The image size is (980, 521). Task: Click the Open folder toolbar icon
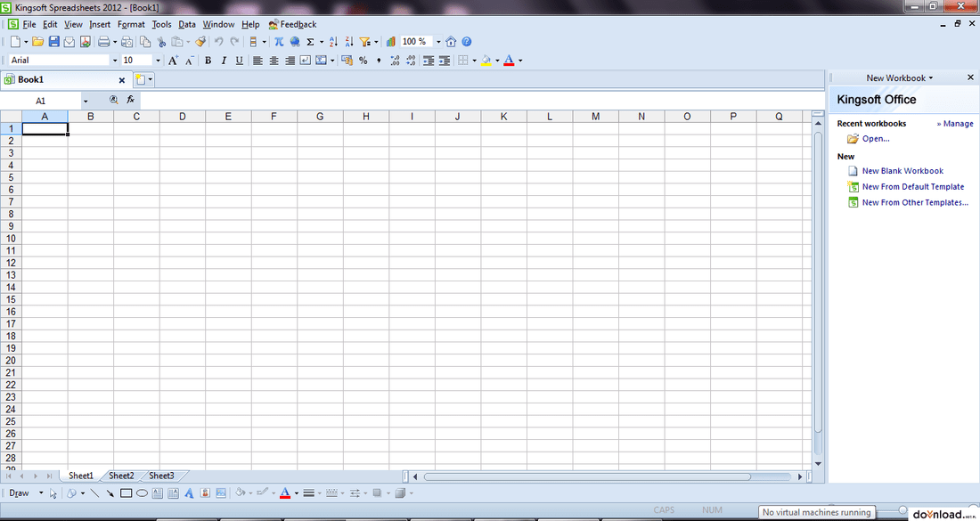pos(38,42)
